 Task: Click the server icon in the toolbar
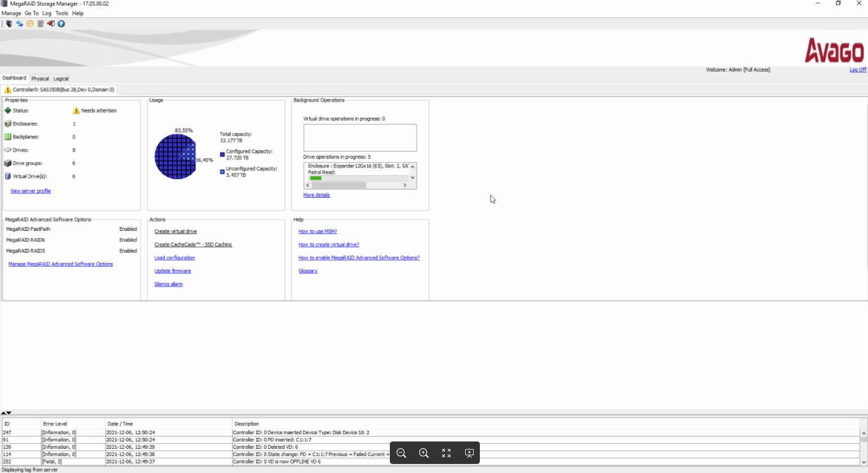9,24
